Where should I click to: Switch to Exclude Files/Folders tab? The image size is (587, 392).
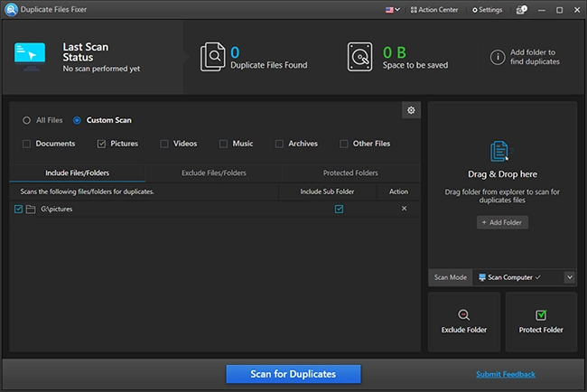point(214,173)
